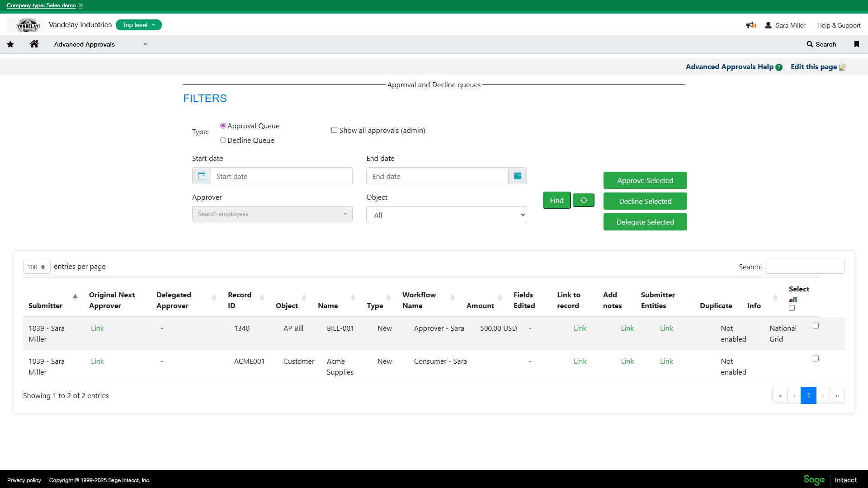Open the Sara Miller user menu
The width and height of the screenshot is (868, 488).
(x=785, y=25)
